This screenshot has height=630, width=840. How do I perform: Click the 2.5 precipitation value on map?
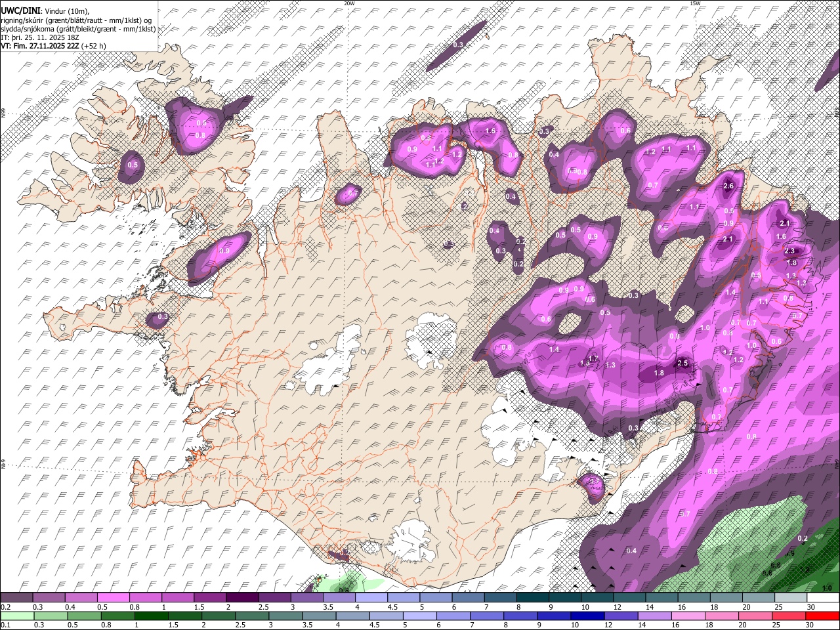point(682,364)
